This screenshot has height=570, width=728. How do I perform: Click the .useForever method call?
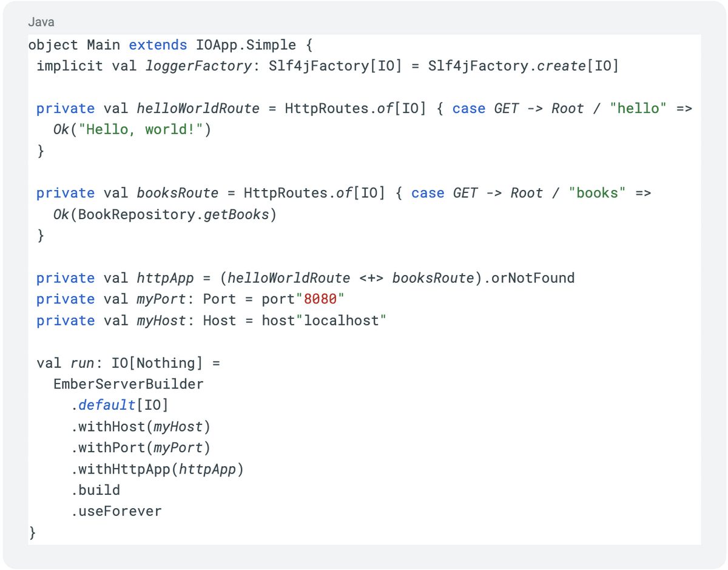[x=118, y=511]
